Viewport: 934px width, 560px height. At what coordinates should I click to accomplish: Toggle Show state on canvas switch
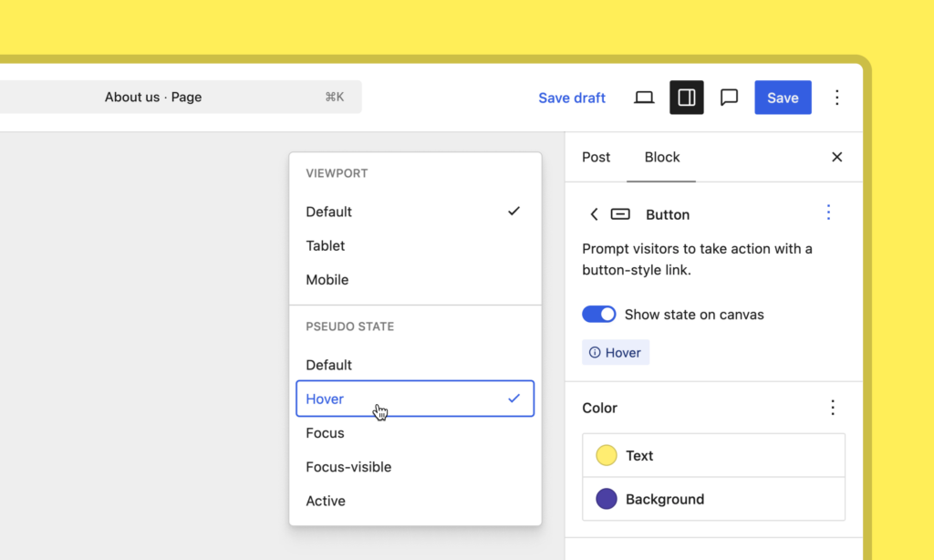tap(598, 314)
